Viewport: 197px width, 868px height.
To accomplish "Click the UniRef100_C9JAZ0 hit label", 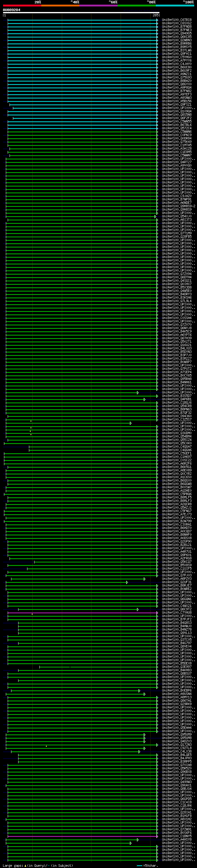I will coord(177,196).
